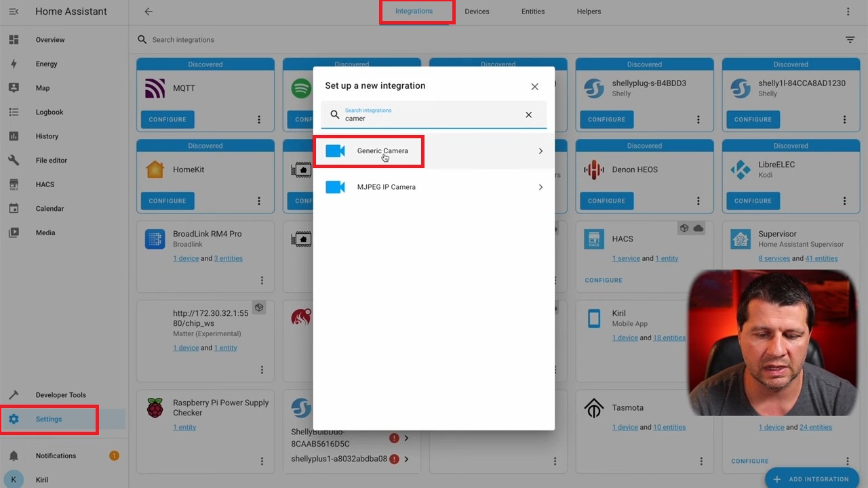Open shelly1l-84CCA8AD1230 three-dot menu
This screenshot has width=868, height=488.
[845, 119]
